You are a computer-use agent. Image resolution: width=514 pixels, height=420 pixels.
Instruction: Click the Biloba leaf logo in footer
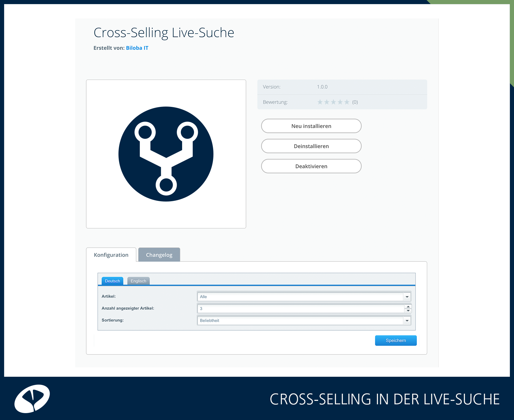pyautogui.click(x=32, y=399)
